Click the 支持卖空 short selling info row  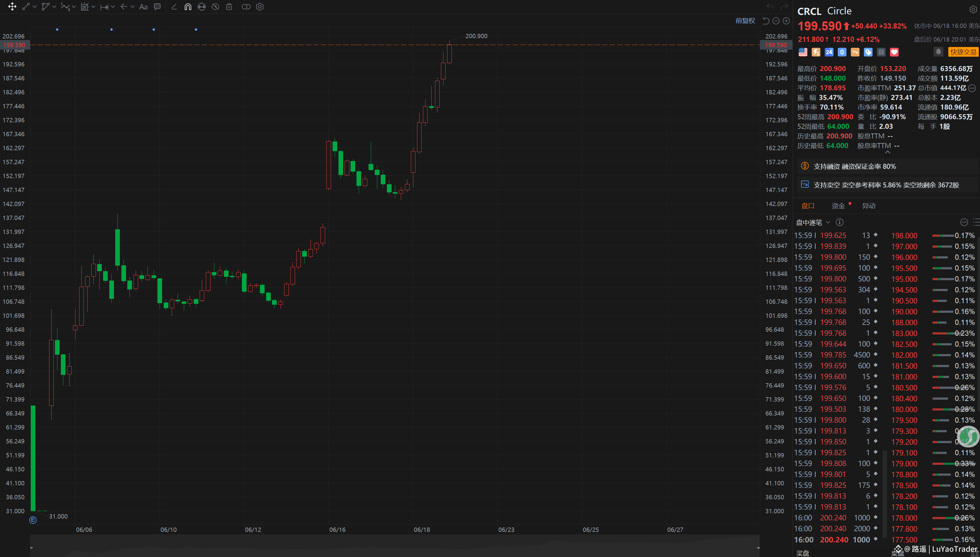[x=888, y=185]
